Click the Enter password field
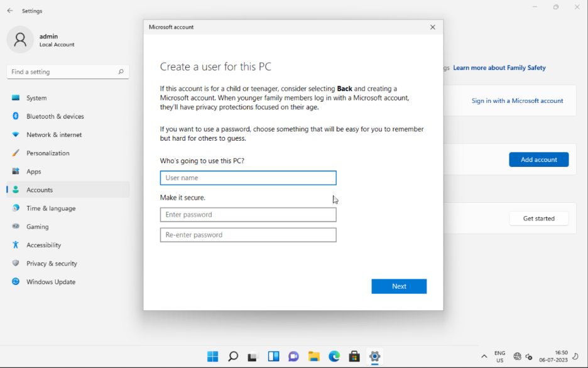The image size is (588, 368). click(x=248, y=215)
